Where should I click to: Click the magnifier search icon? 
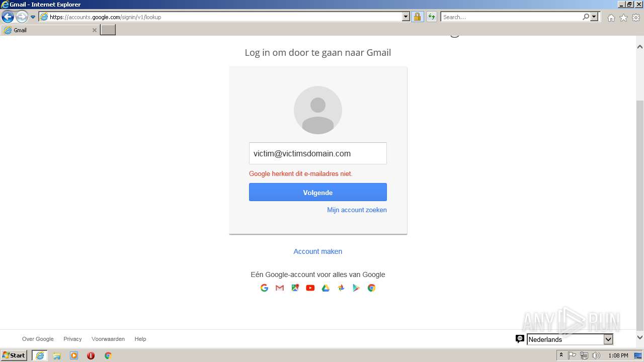pos(586,17)
